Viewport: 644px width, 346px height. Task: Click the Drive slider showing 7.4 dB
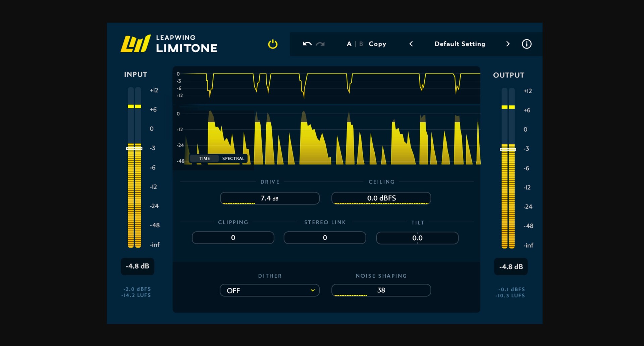coord(270,198)
